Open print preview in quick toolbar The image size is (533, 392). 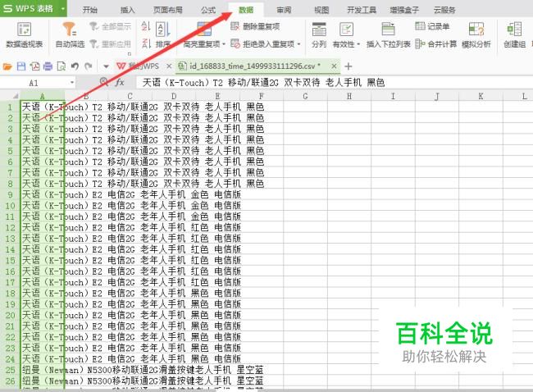(x=61, y=66)
